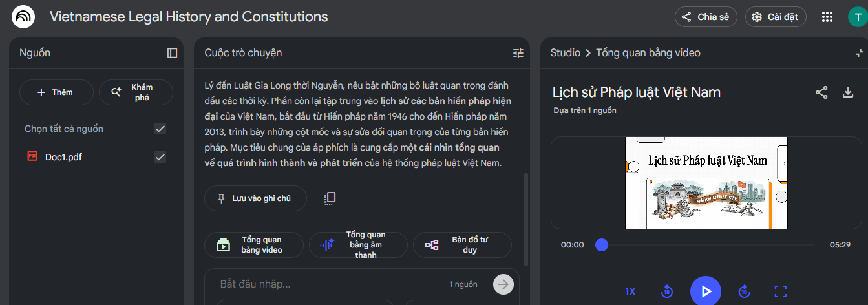Uncheck the Doc1.pdf source checkbox

coord(160,157)
